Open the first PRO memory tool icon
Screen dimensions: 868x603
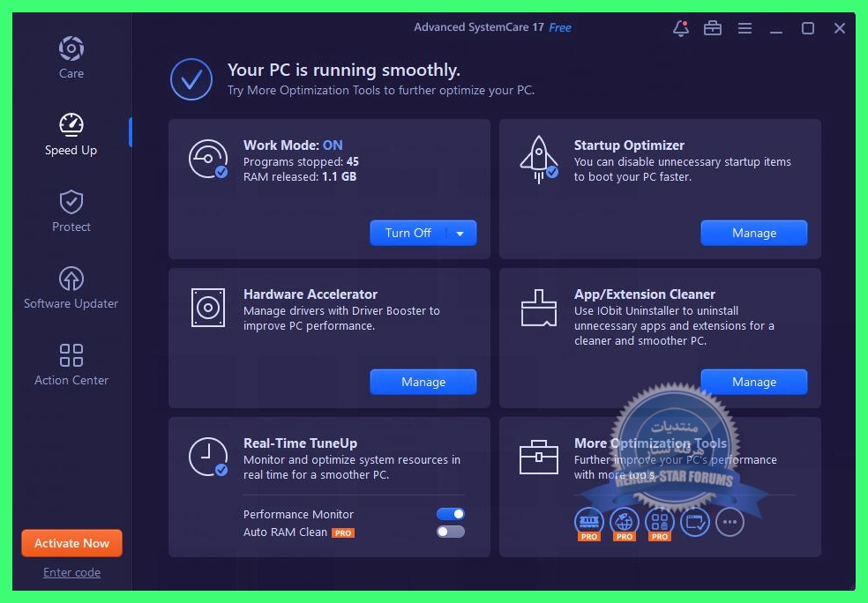click(589, 523)
